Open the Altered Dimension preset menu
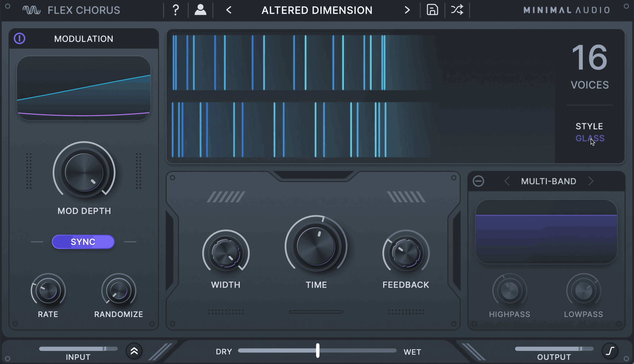634x364 pixels. (317, 10)
